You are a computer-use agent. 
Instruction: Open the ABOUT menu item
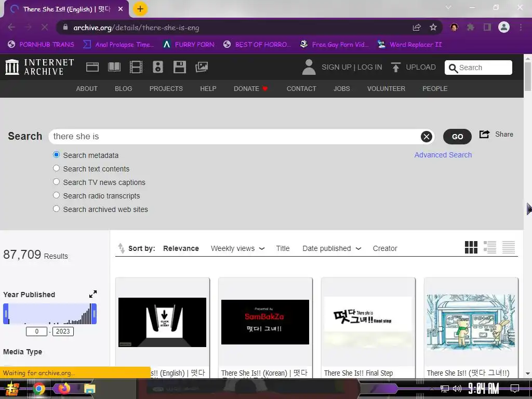coord(87,88)
